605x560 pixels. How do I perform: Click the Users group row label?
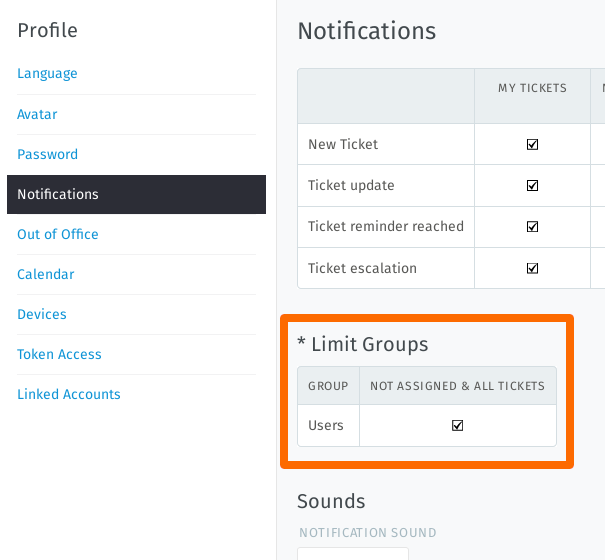326,425
